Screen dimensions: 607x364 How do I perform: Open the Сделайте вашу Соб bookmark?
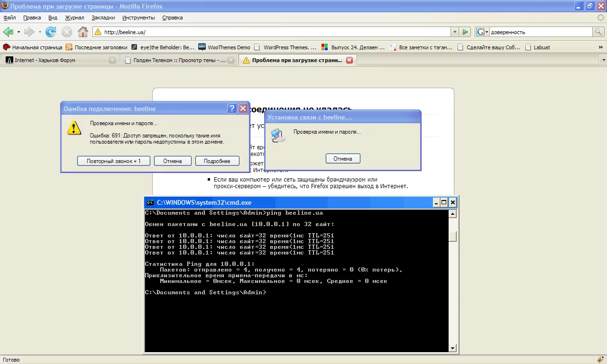(489, 47)
